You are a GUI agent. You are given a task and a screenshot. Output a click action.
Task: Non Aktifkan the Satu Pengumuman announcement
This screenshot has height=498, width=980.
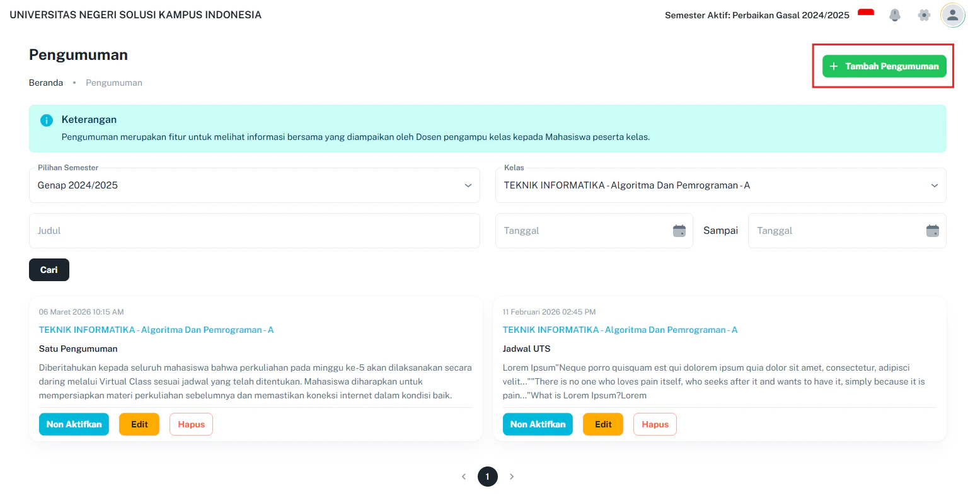pos(74,424)
